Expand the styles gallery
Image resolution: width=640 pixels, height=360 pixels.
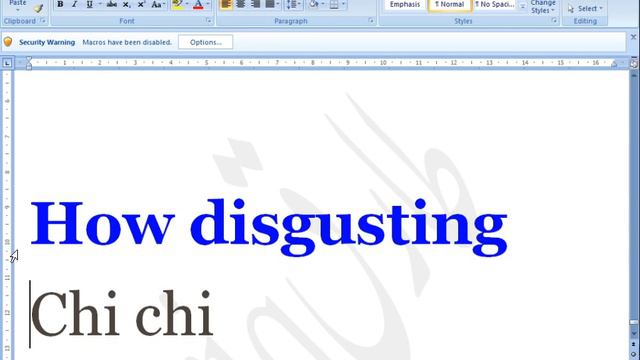[522, 6]
